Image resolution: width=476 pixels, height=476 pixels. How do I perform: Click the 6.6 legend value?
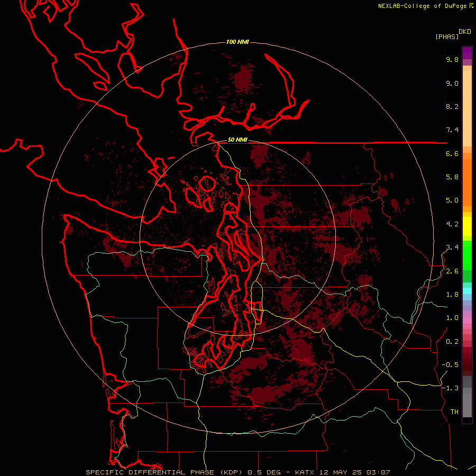tap(452, 154)
